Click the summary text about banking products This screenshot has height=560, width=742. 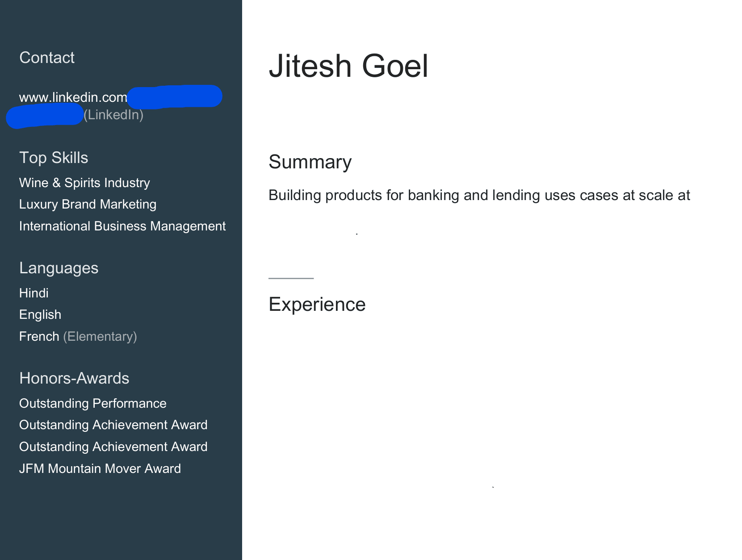click(479, 195)
